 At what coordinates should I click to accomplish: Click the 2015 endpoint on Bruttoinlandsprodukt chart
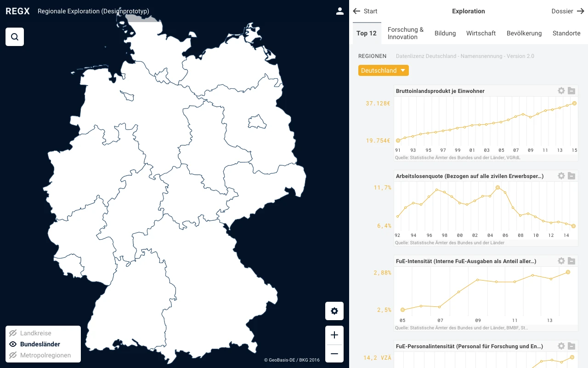point(574,103)
